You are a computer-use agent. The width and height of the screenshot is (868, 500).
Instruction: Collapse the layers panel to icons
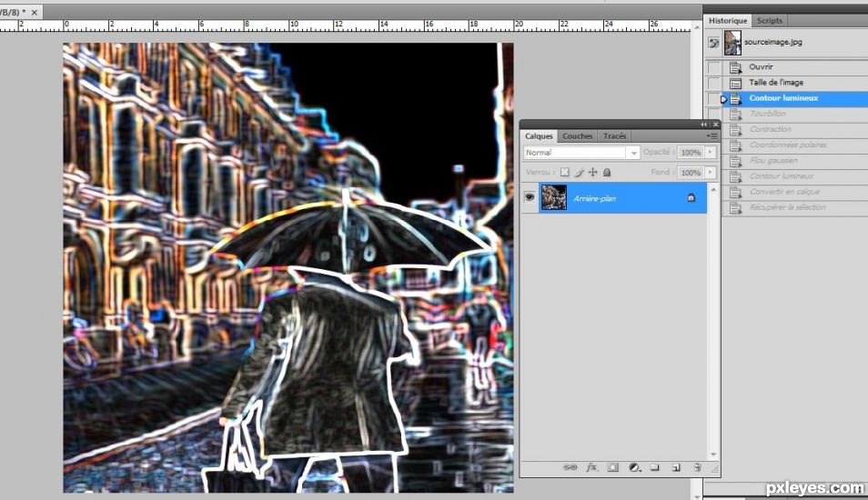703,125
